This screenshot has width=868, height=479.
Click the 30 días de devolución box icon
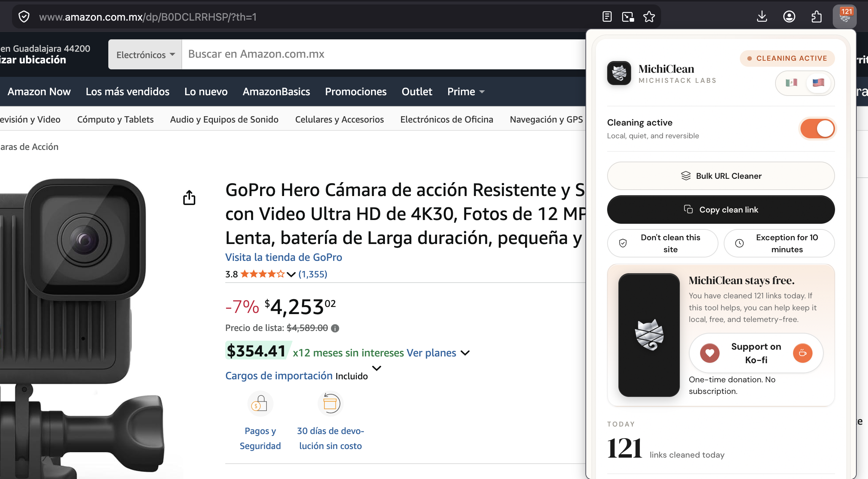pyautogui.click(x=331, y=404)
